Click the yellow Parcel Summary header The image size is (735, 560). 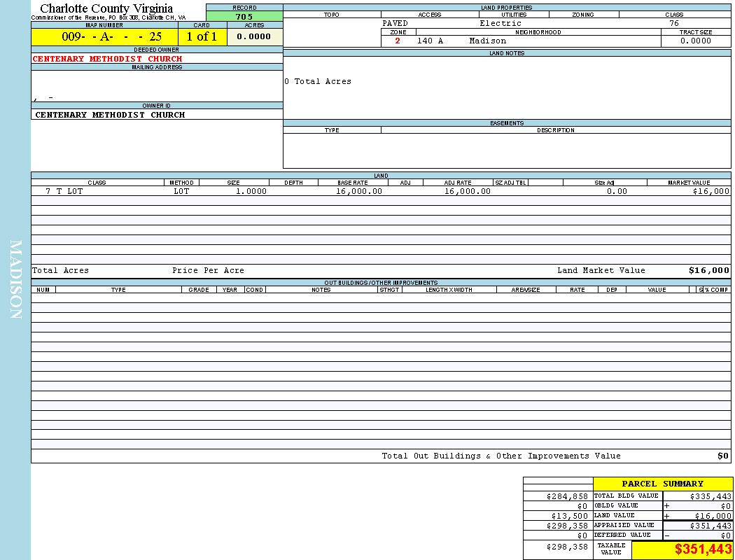662,484
